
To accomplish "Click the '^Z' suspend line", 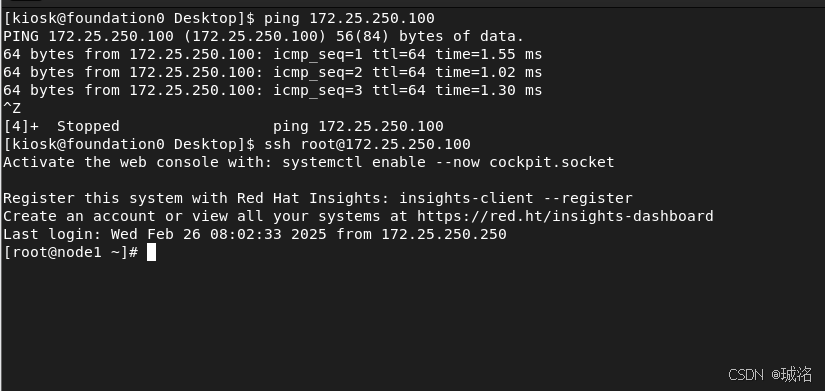I will (12, 108).
